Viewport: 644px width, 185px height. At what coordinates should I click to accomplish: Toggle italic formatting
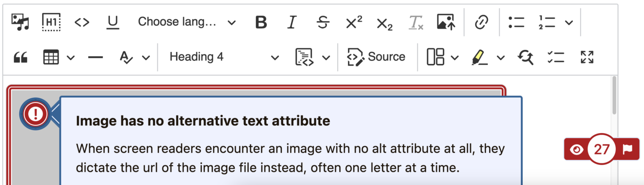(292, 22)
